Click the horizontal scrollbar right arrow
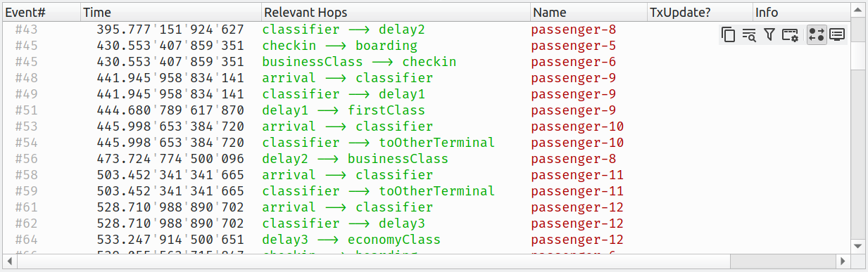 pos(844,261)
